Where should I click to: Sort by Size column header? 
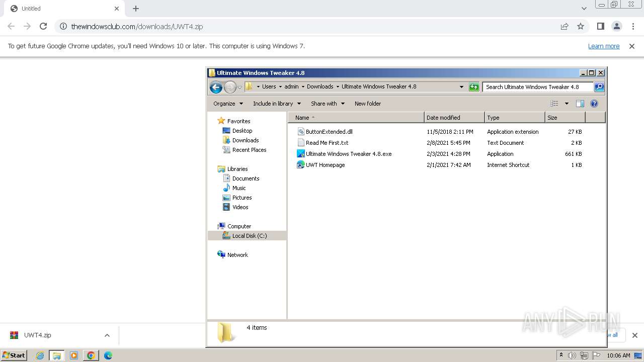click(565, 118)
